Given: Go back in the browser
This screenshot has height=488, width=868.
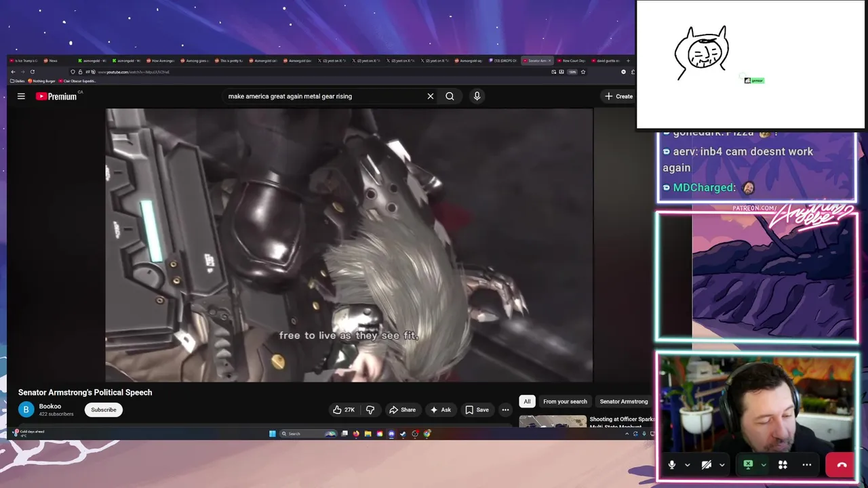Looking at the screenshot, I should [x=13, y=72].
